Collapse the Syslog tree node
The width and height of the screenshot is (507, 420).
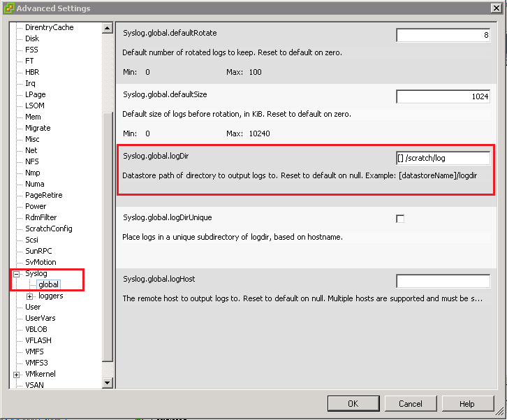click(x=16, y=274)
